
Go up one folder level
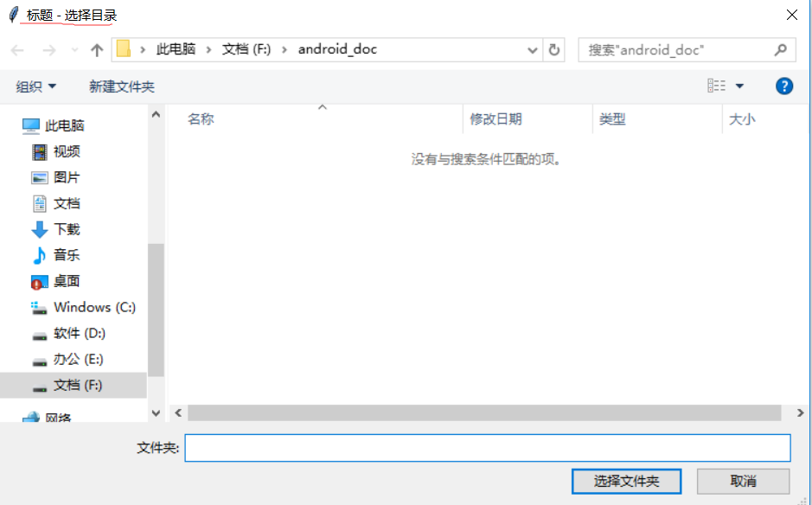tap(97, 50)
